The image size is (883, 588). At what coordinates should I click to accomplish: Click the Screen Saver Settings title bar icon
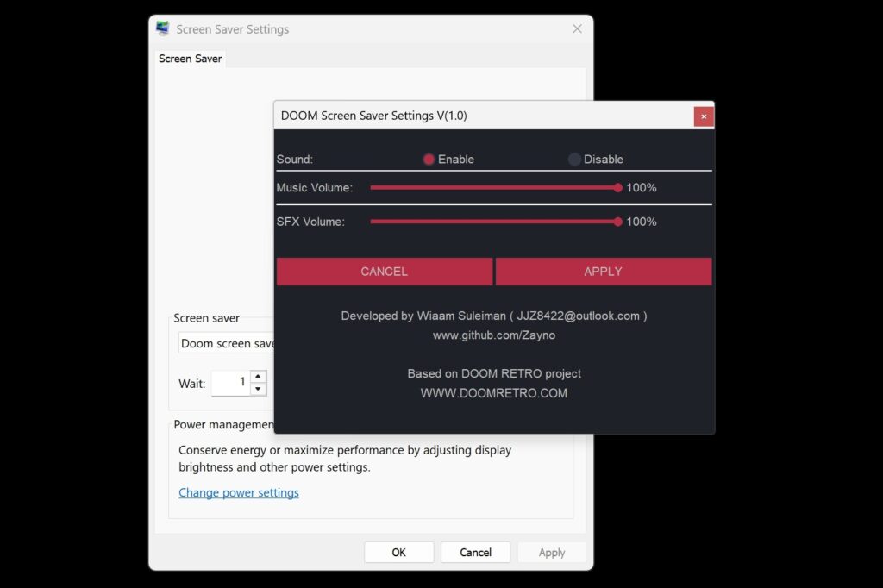pyautogui.click(x=161, y=28)
